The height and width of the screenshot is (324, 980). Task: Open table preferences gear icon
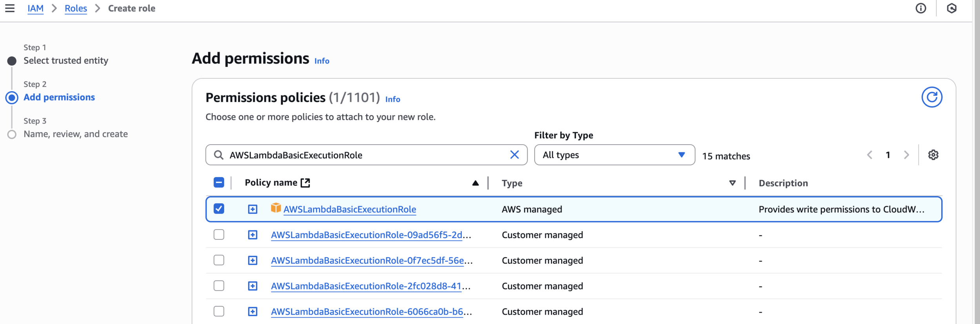[933, 155]
